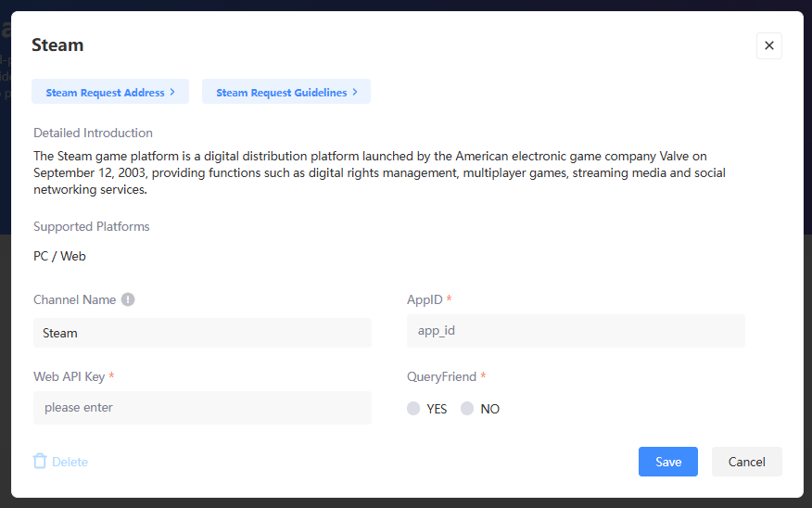Select the YES radio button for QueryFriend
The image size is (812, 508).
click(x=413, y=409)
